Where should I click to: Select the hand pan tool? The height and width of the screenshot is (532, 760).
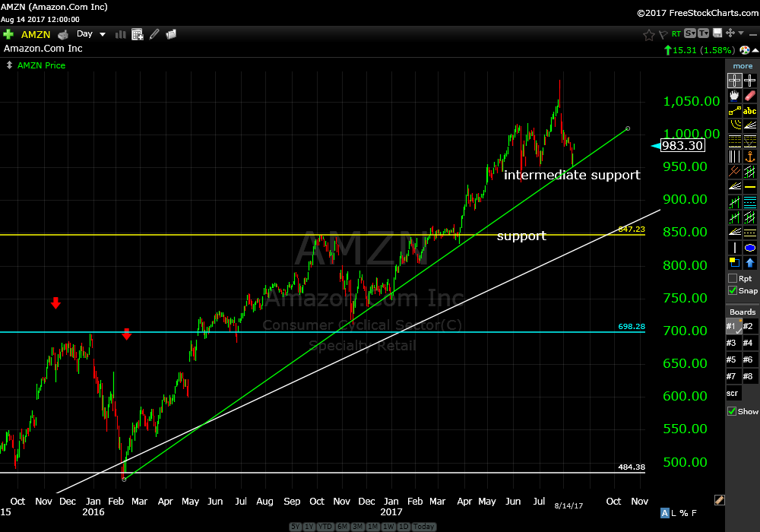(x=734, y=96)
